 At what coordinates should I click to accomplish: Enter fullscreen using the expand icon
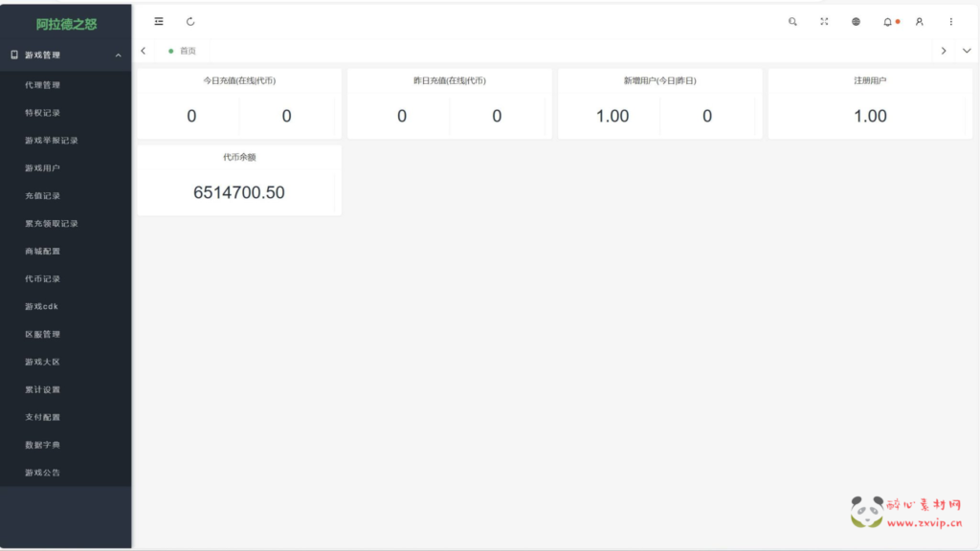(x=824, y=21)
